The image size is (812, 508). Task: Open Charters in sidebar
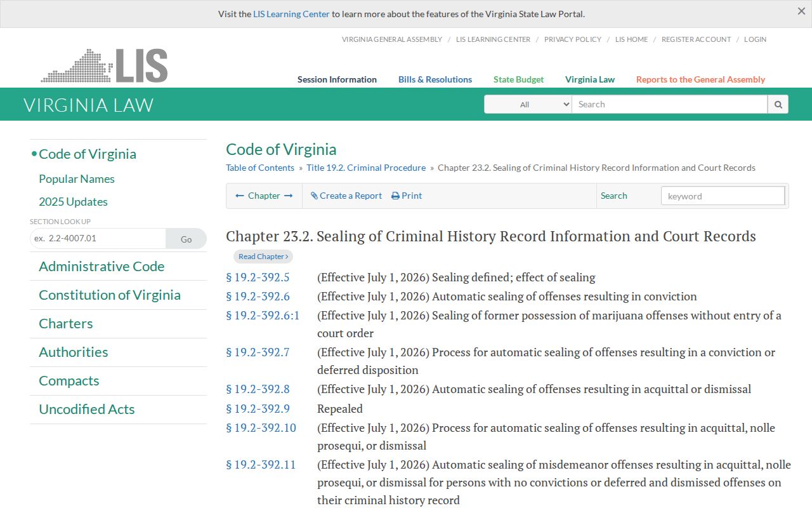click(x=66, y=324)
